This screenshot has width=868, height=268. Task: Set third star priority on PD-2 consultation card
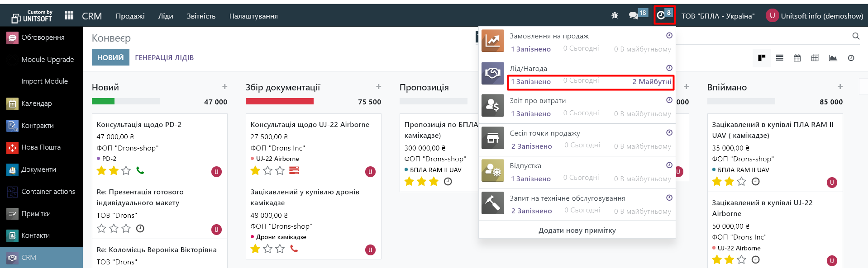tap(126, 171)
